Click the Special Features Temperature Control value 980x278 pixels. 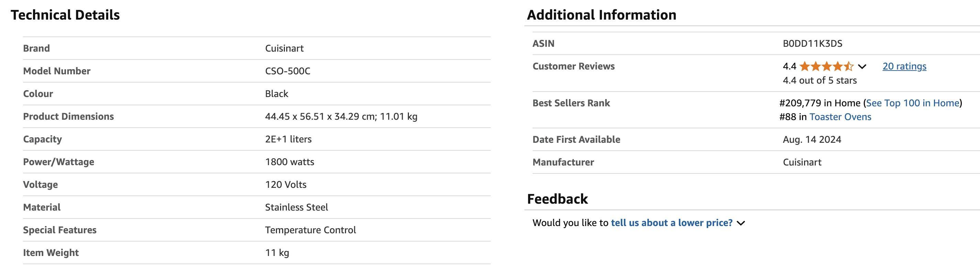pos(310,230)
